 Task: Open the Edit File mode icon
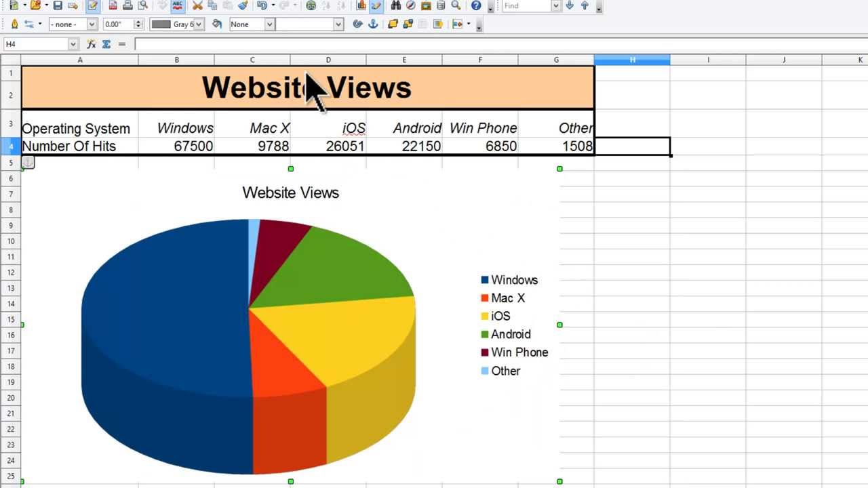point(93,5)
